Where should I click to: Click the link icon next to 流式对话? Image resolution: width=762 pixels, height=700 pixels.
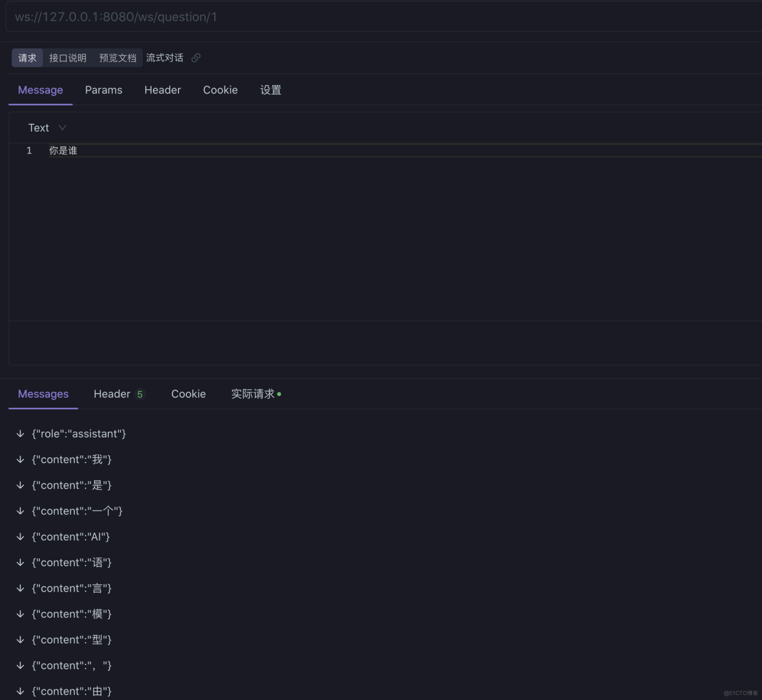(x=196, y=58)
